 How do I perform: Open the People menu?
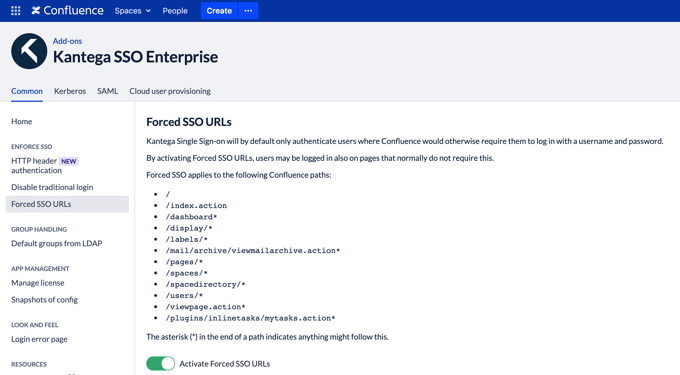click(175, 11)
